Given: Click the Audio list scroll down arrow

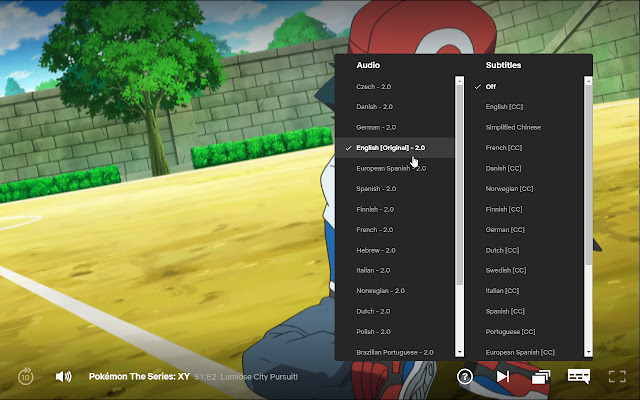Looking at the screenshot, I should point(460,352).
